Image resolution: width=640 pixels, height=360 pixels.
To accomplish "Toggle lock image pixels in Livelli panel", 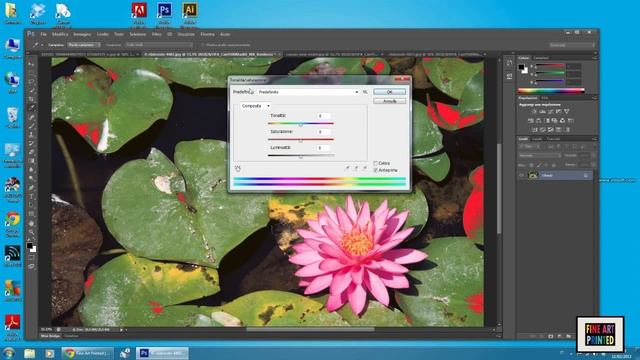I will click(x=539, y=165).
